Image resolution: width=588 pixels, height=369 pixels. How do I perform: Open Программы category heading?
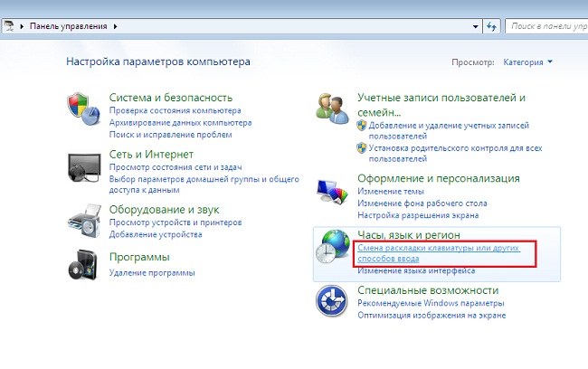point(139,257)
